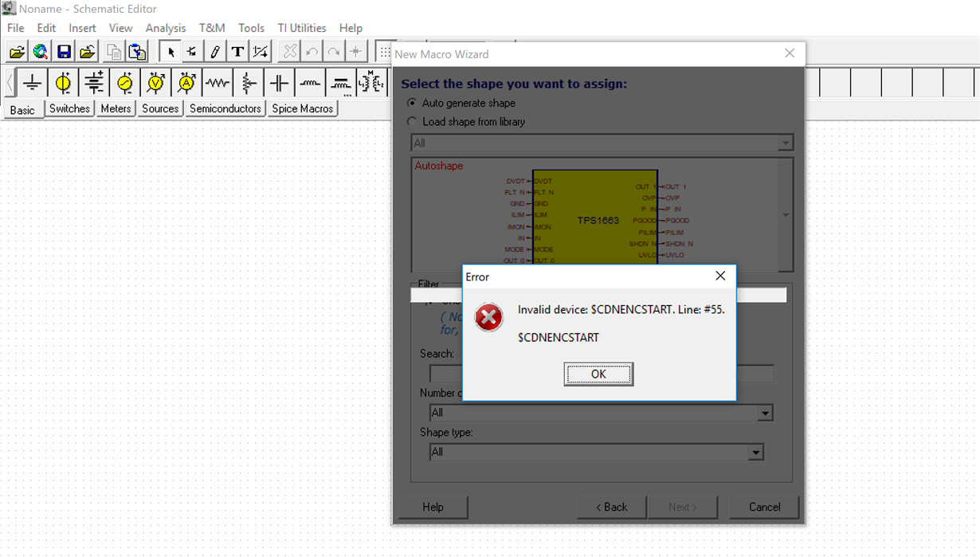Insert a Voltage generator component
This screenshot has width=980, height=557.
coord(125,83)
